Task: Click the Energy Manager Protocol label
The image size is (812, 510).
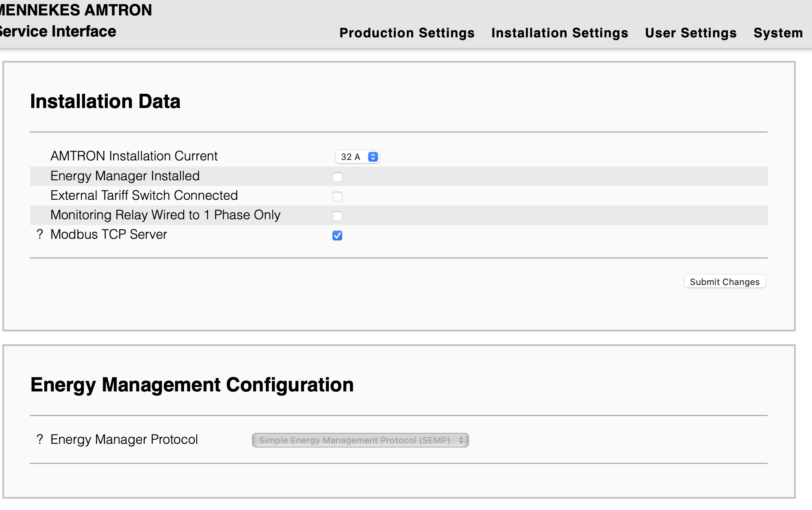Action: pyautogui.click(x=124, y=439)
